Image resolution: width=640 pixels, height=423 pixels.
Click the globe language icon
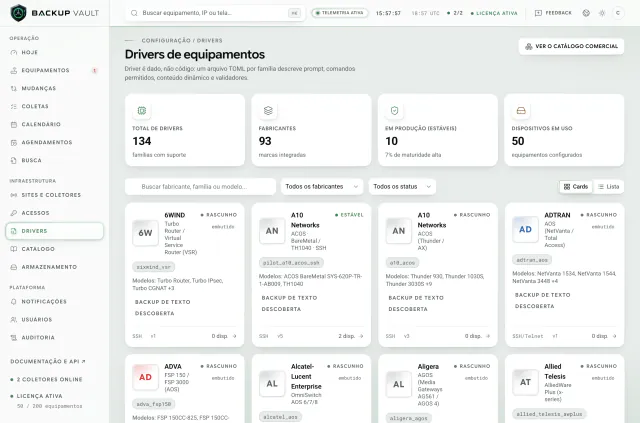pyautogui.click(x=586, y=13)
